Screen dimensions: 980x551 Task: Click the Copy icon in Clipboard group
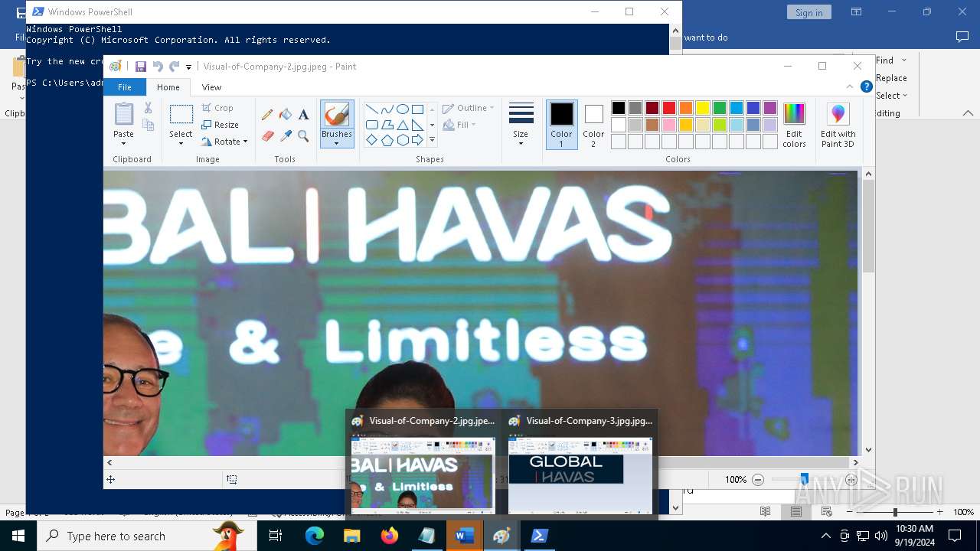coord(148,125)
